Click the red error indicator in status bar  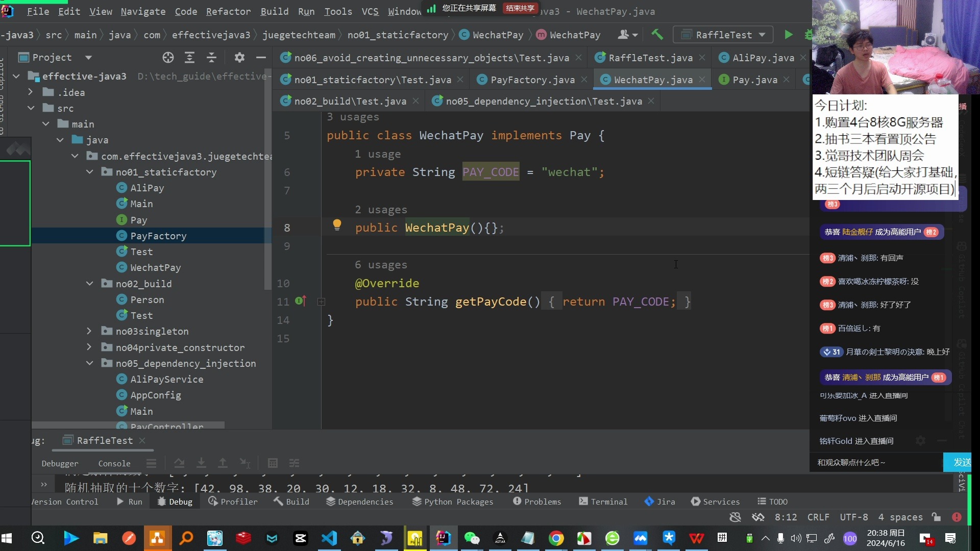click(x=957, y=517)
